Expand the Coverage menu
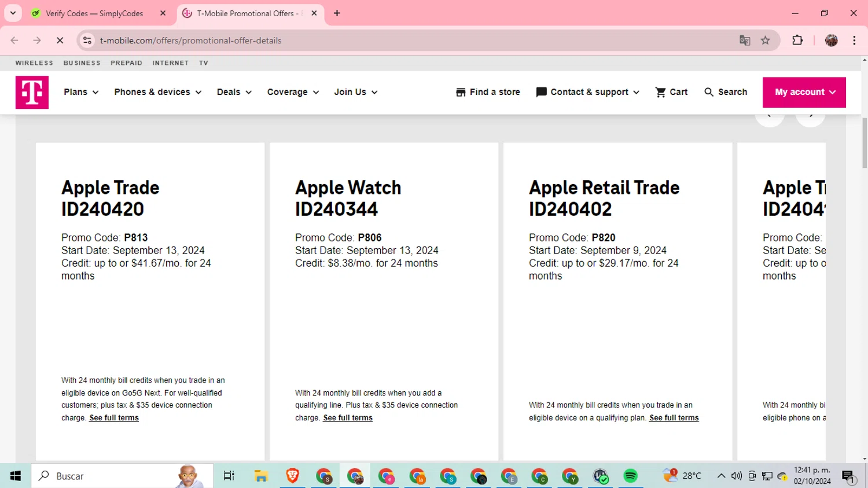 293,92
